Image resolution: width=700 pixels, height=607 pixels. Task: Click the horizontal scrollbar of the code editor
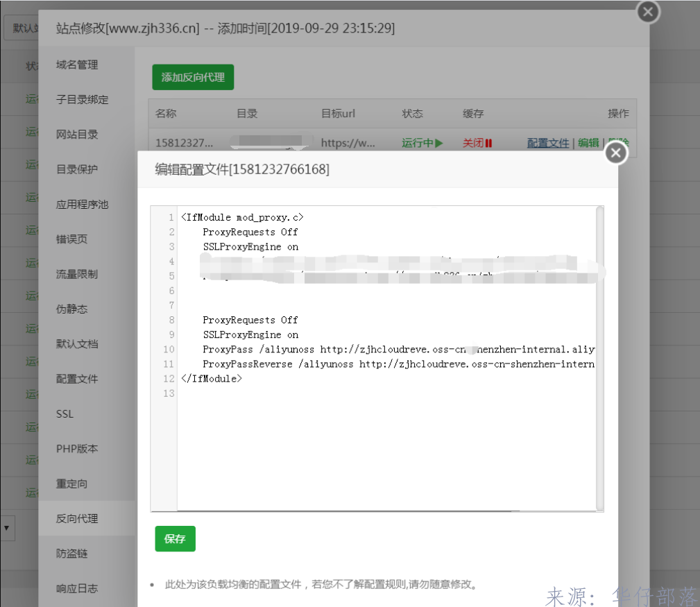[348, 511]
